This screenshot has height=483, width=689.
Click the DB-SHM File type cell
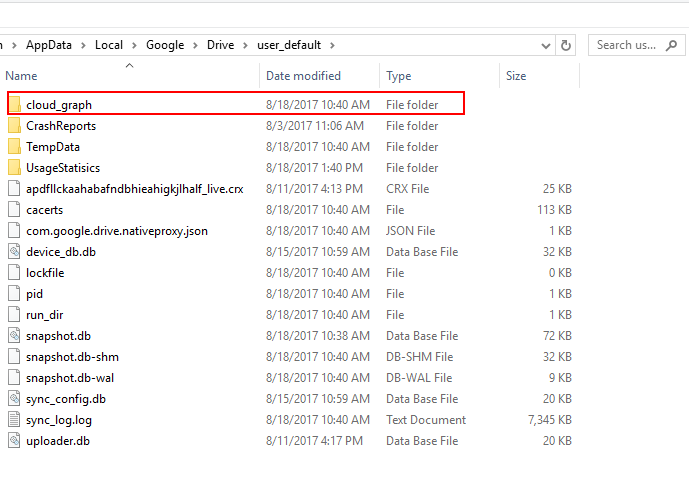pyautogui.click(x=419, y=357)
